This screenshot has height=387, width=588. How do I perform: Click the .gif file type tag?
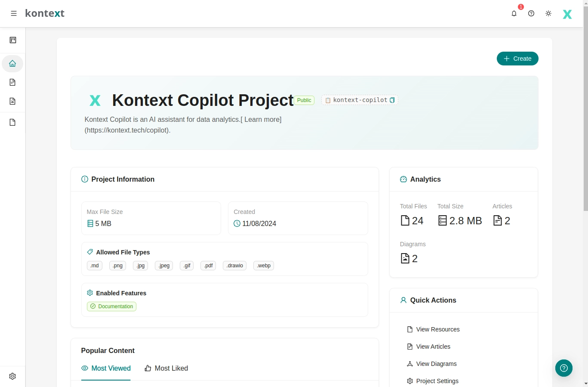187,266
